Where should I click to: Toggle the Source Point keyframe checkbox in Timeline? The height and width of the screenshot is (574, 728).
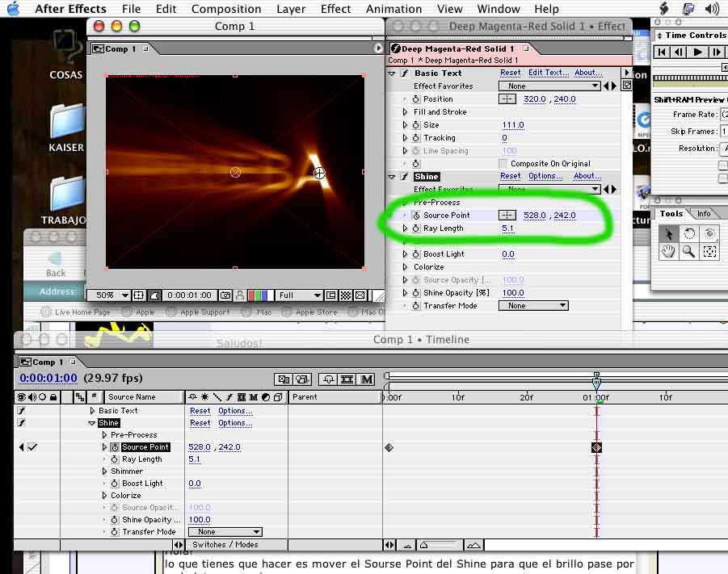(32, 447)
